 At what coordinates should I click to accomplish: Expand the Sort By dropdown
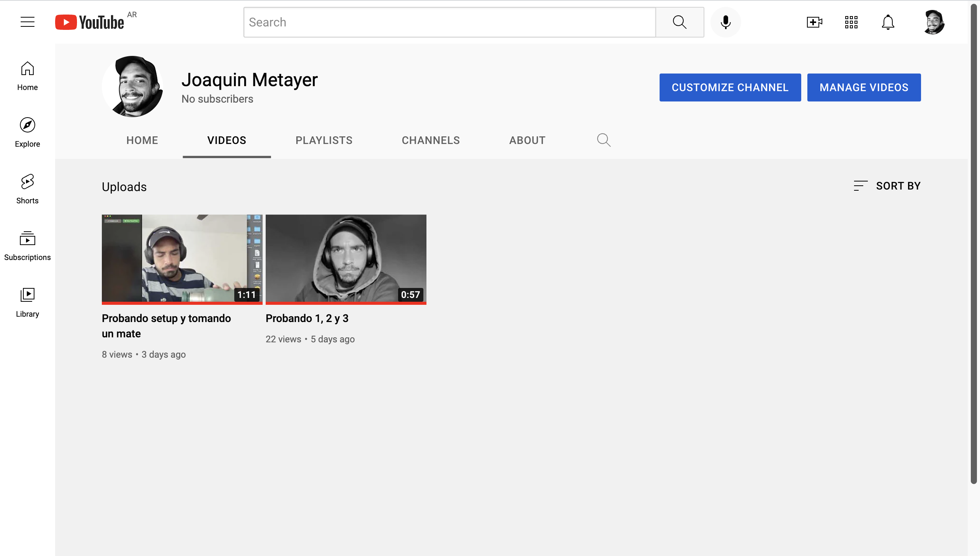[887, 186]
